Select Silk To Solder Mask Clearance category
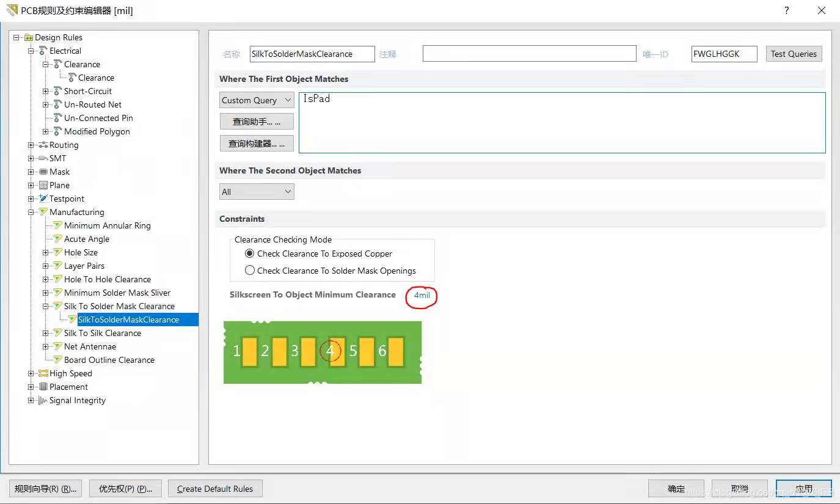 (x=120, y=306)
